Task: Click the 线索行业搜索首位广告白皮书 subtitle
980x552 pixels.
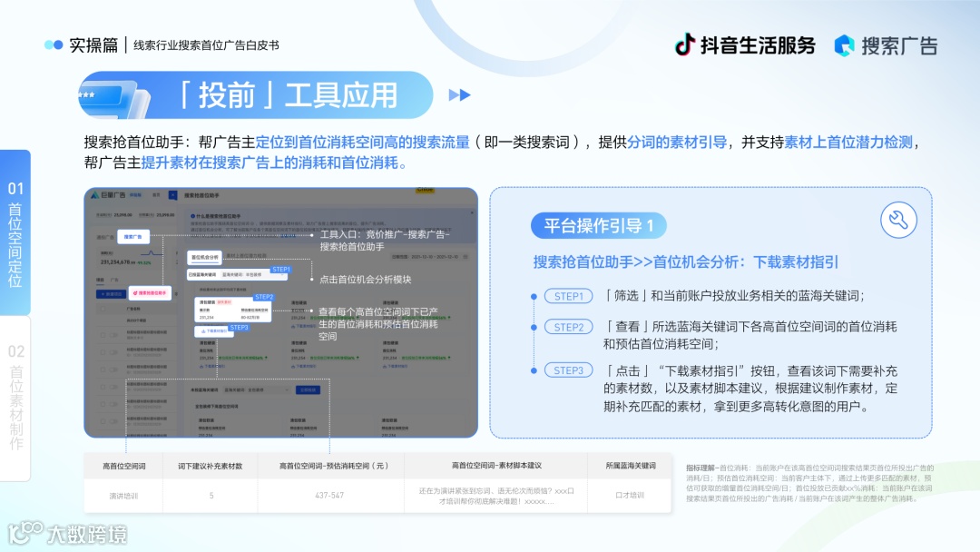Action: [x=206, y=45]
